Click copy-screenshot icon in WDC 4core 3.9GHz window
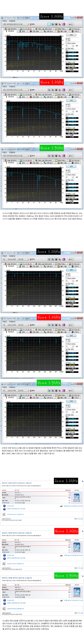 pyautogui.click(x=52, y=156)
